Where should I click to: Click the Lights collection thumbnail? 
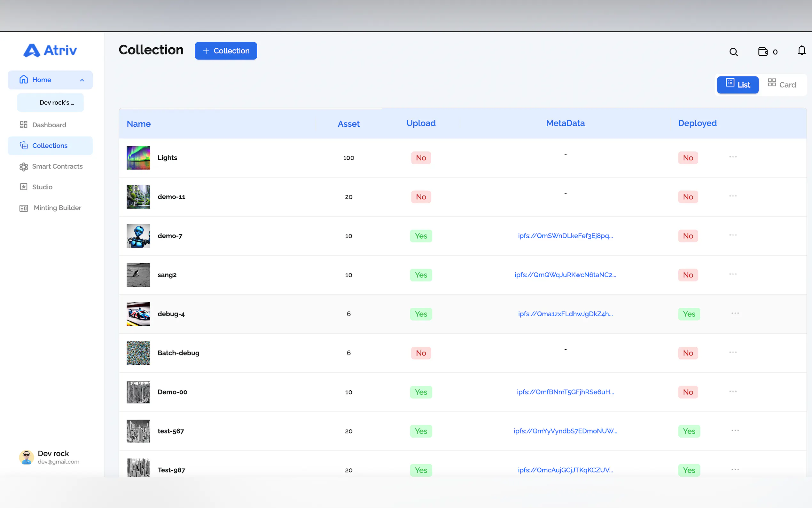138,158
